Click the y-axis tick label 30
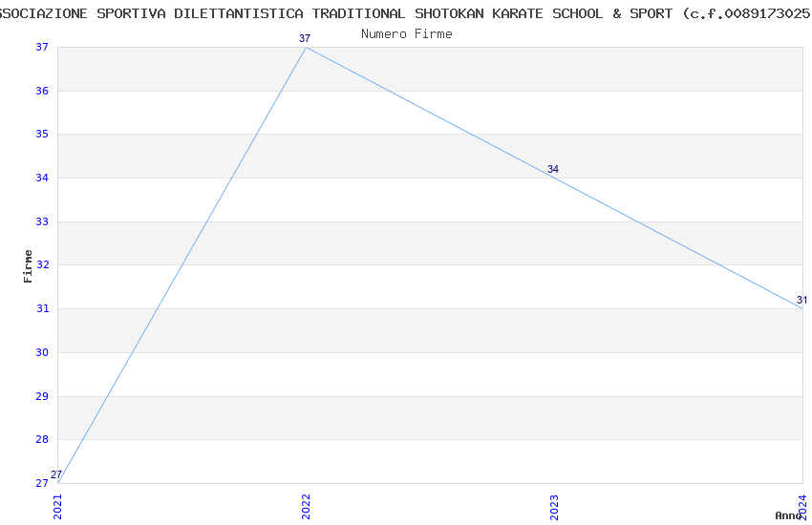The height and width of the screenshot is (525, 812). [x=41, y=353]
